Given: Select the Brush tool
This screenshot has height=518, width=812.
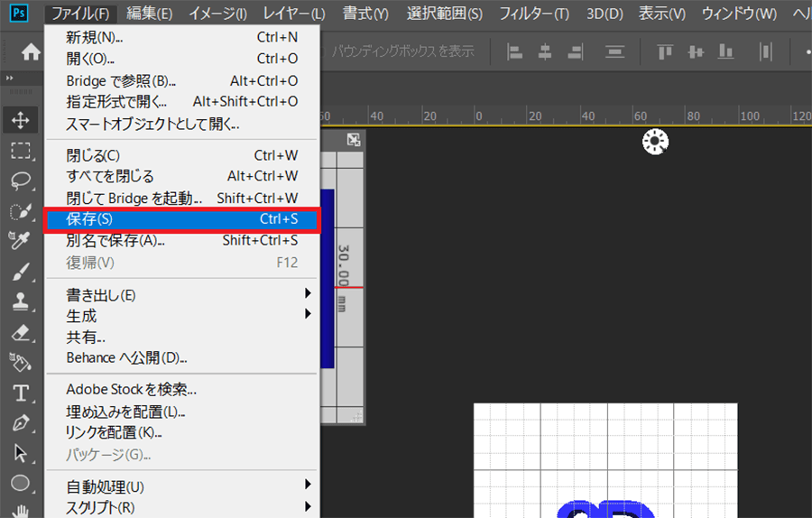Looking at the screenshot, I should pos(20,272).
